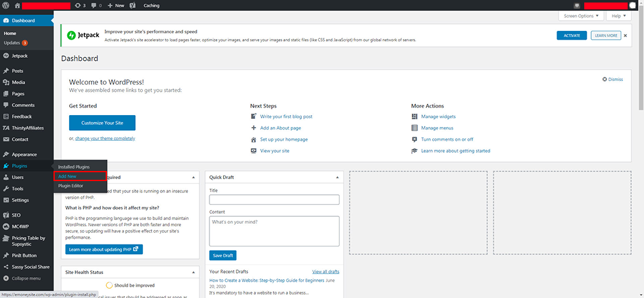Select Installed Plugins from flyout
Screen dimensions: 644x298
(74, 167)
